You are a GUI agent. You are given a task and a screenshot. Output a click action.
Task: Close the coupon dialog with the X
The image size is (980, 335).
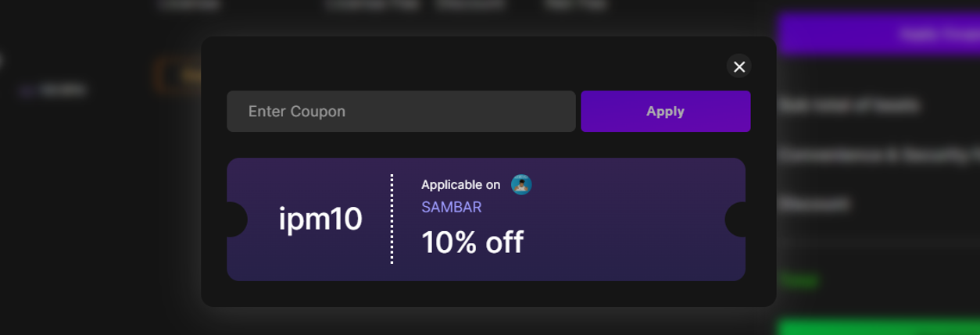click(739, 66)
